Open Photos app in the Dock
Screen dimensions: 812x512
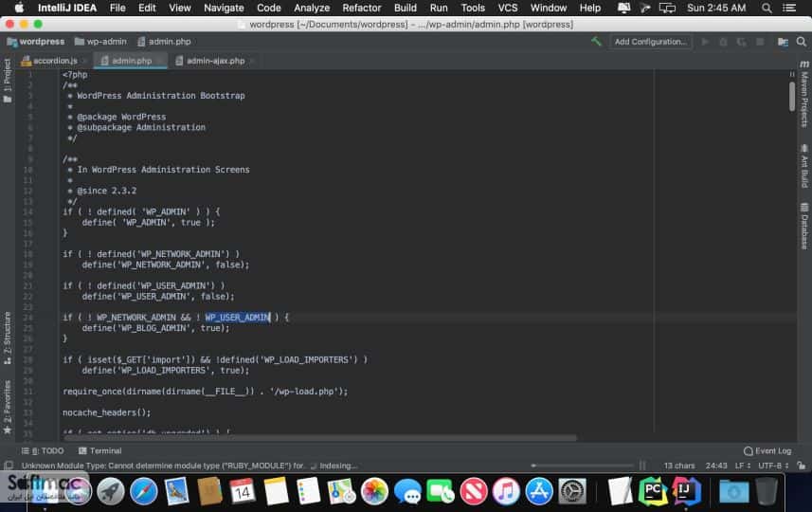click(374, 491)
